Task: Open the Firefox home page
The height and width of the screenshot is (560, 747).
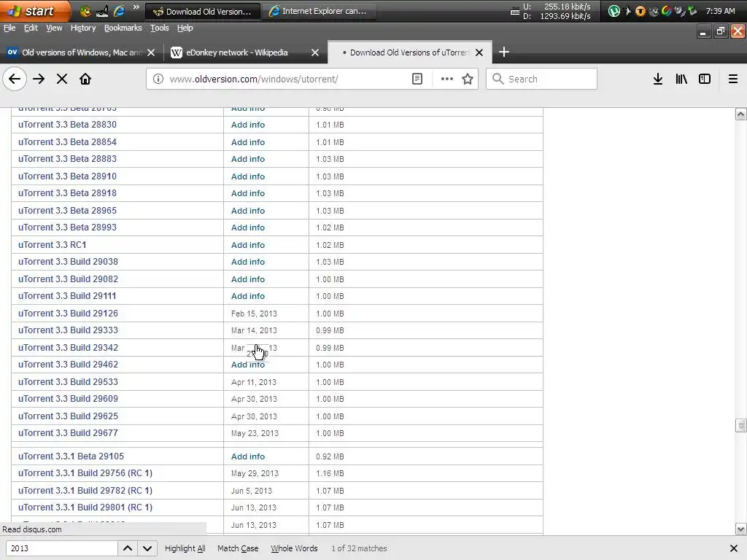Action: pos(85,79)
